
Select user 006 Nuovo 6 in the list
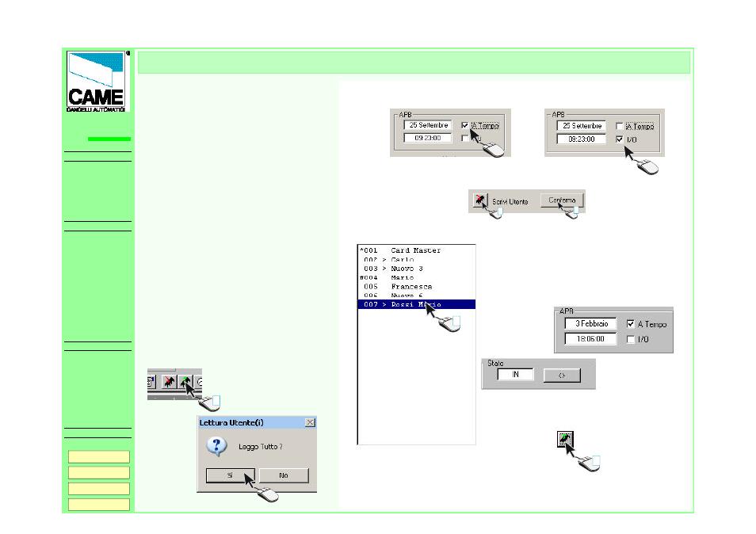[417, 296]
